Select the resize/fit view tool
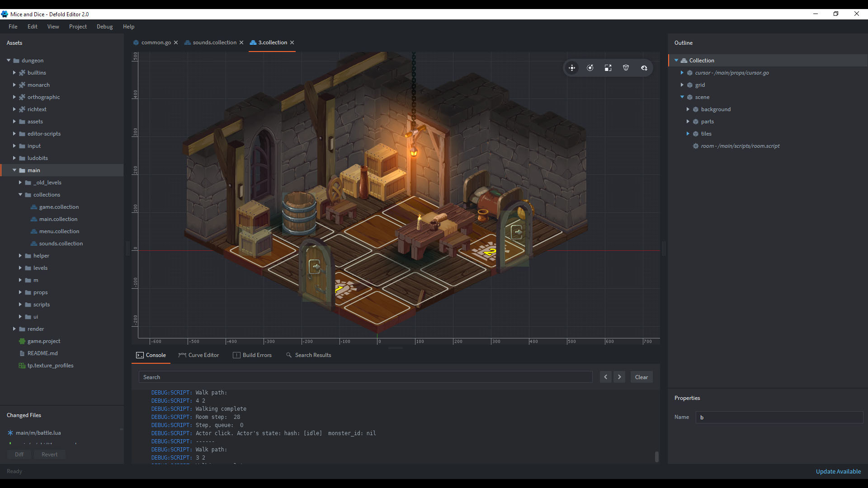868x488 pixels. (608, 67)
